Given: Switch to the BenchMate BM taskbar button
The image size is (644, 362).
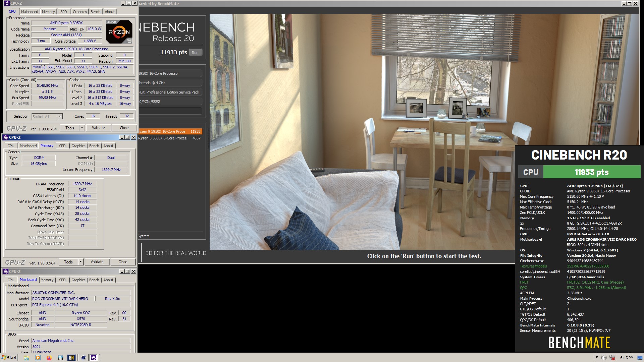Looking at the screenshot, I should click(71, 358).
